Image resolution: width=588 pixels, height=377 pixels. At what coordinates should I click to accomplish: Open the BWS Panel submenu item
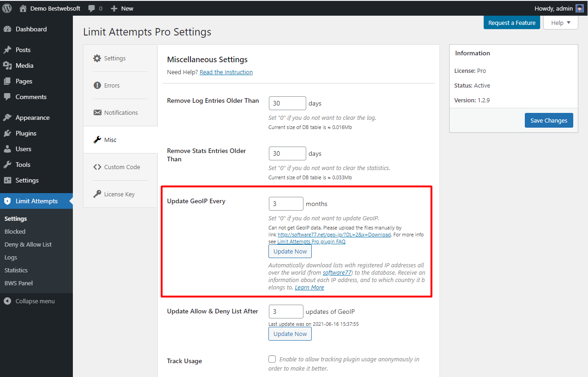(18, 283)
